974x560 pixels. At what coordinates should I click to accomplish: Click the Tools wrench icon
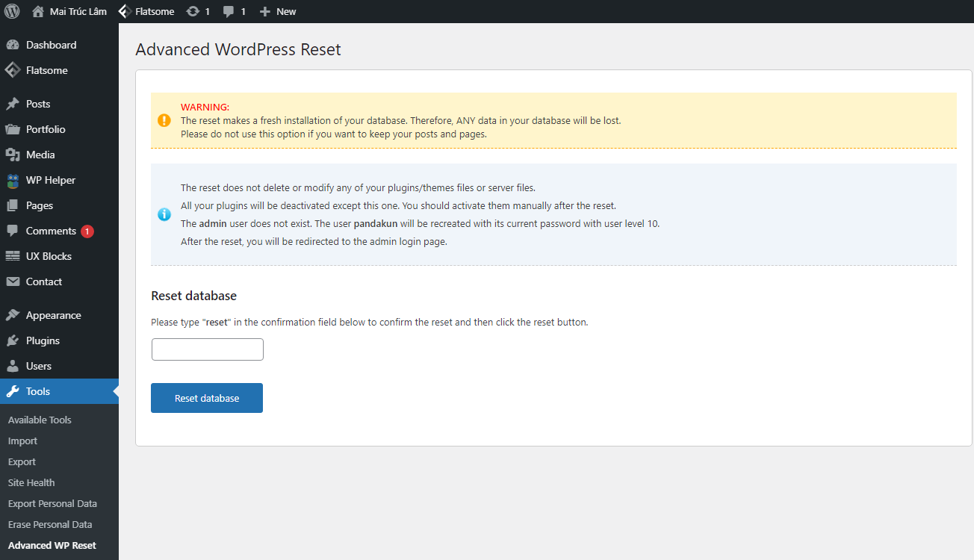coord(13,391)
